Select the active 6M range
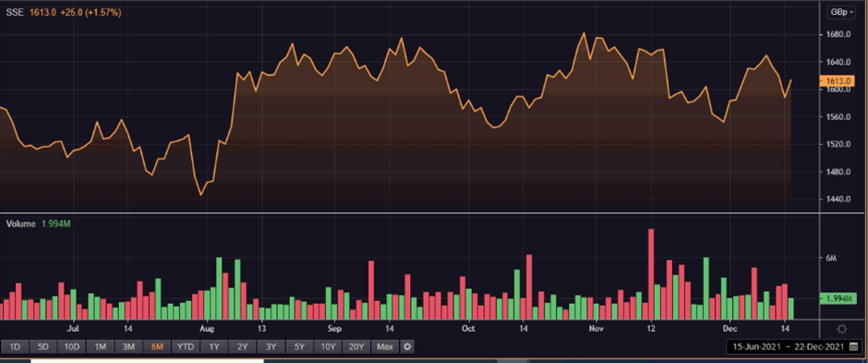This screenshot has width=868, height=363. pyautogui.click(x=157, y=347)
